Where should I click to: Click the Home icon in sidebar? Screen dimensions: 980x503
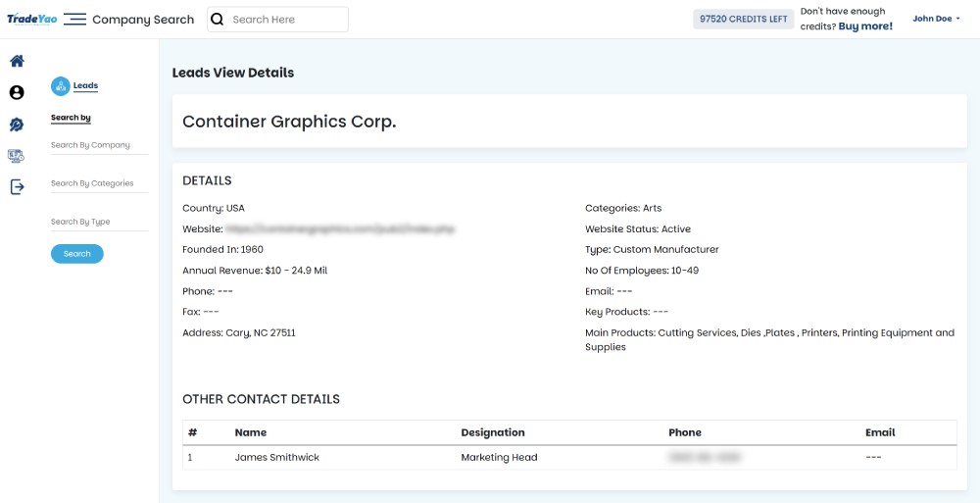(x=17, y=61)
